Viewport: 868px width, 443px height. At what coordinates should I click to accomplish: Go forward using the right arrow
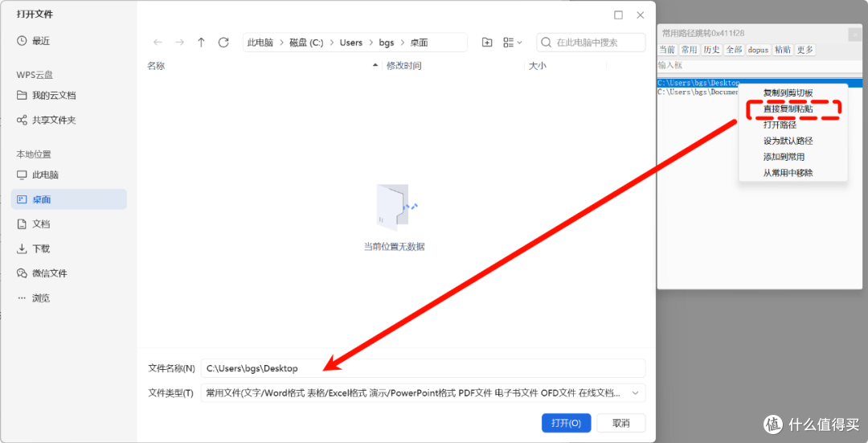point(179,43)
